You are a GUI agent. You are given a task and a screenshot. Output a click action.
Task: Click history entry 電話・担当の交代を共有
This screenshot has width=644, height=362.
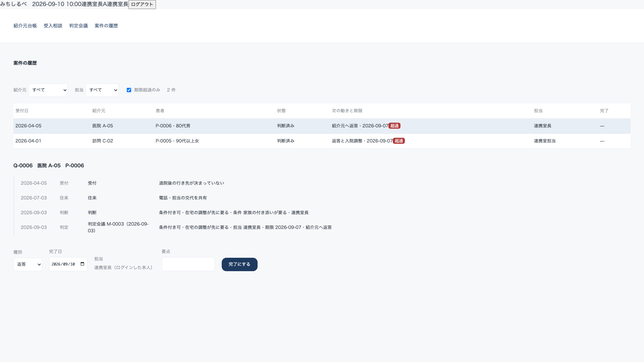tap(183, 198)
